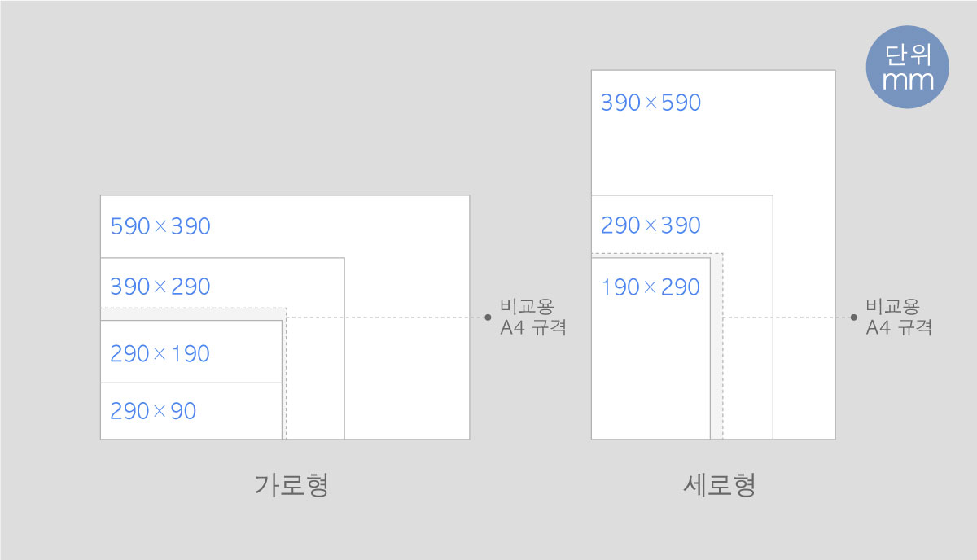977x560 pixels.
Task: Click the blue 단위 mm circle badge
Action: (907, 67)
